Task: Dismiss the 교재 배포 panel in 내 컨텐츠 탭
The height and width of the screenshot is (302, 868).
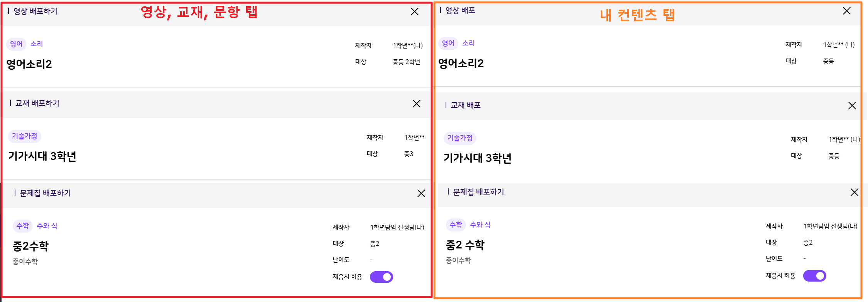Action: 852,106
